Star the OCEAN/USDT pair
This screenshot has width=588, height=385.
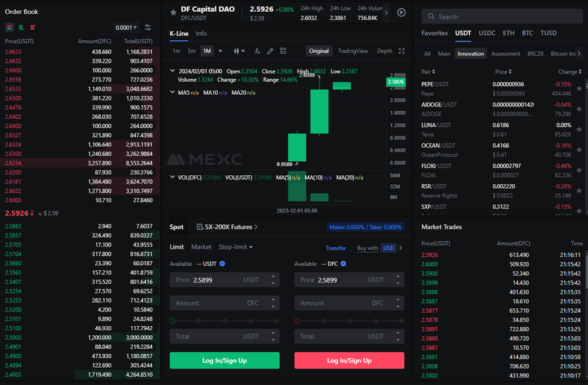[579, 150]
